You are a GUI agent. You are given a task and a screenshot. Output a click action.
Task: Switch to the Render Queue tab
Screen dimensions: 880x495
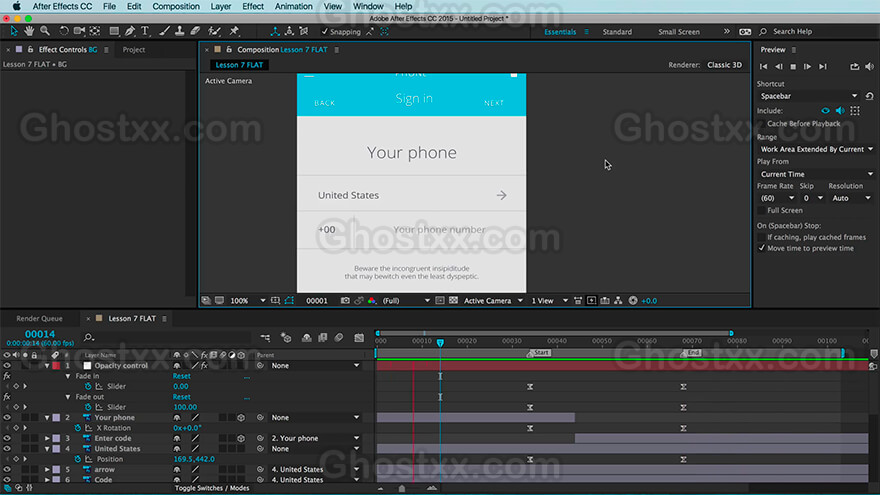coord(39,318)
